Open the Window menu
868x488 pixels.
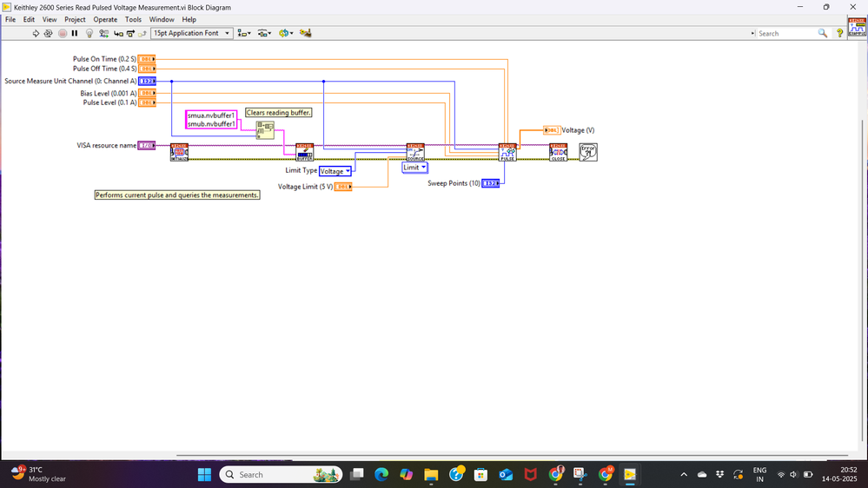click(162, 19)
